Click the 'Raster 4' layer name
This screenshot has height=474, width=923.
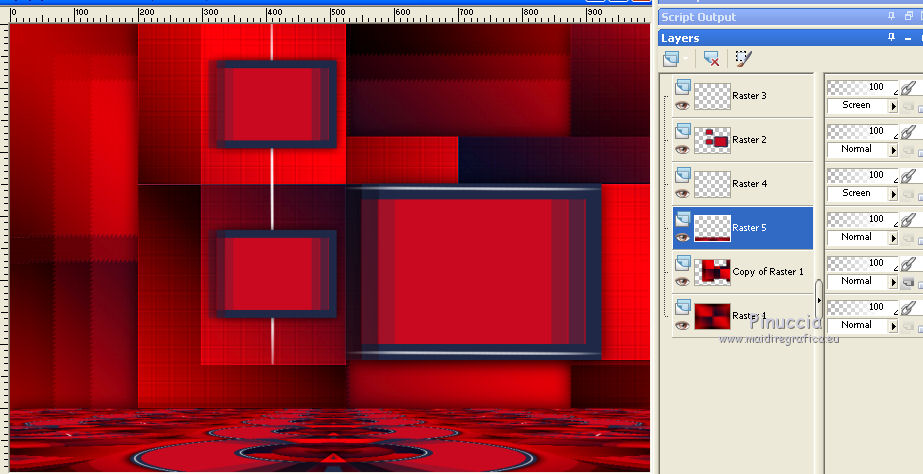tap(749, 183)
